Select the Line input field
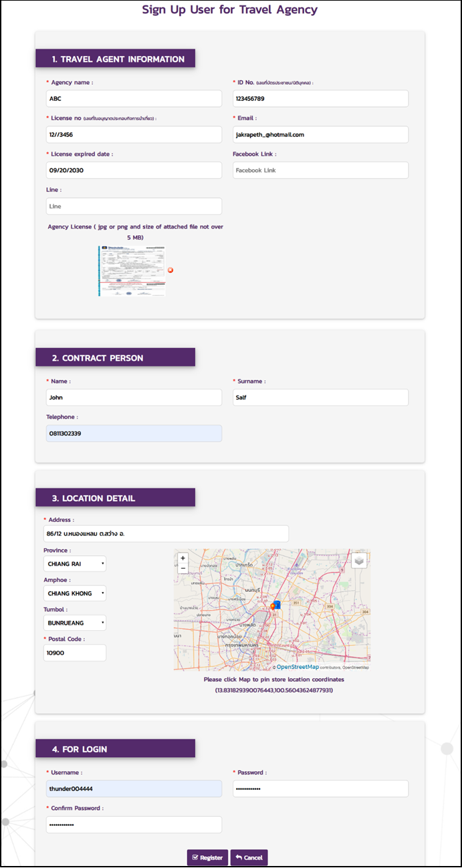 134,206
